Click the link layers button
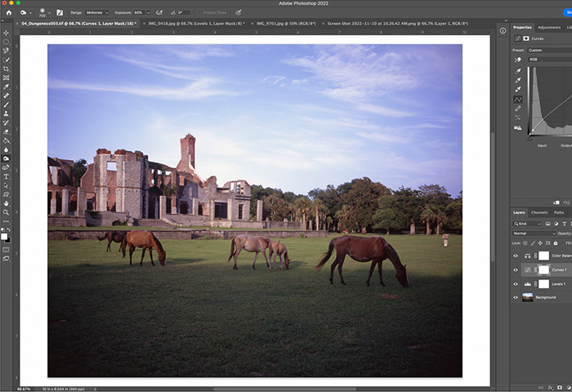Image resolution: width=572 pixels, height=392 pixels. (541, 388)
